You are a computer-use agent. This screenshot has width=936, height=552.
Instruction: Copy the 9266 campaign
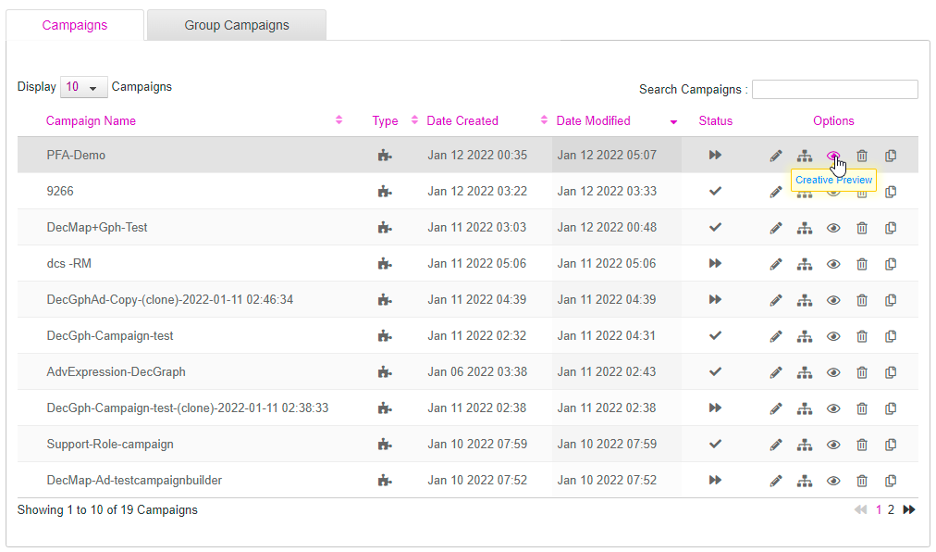[x=890, y=192]
